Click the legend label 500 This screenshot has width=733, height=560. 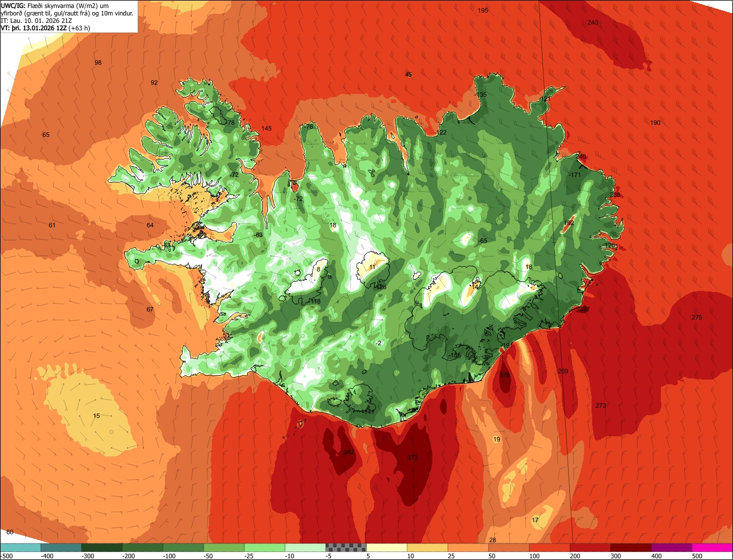(x=696, y=555)
